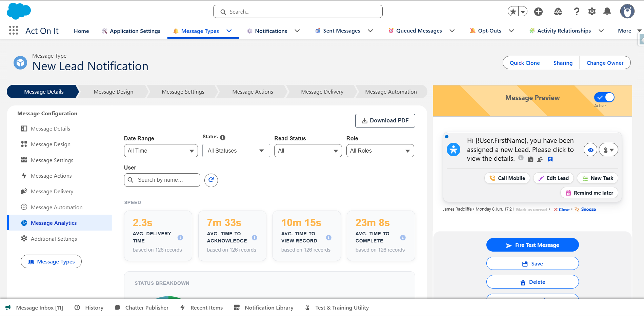Screen dimensions: 644x316
Task: Click the Remind me later button
Action: pos(589,193)
